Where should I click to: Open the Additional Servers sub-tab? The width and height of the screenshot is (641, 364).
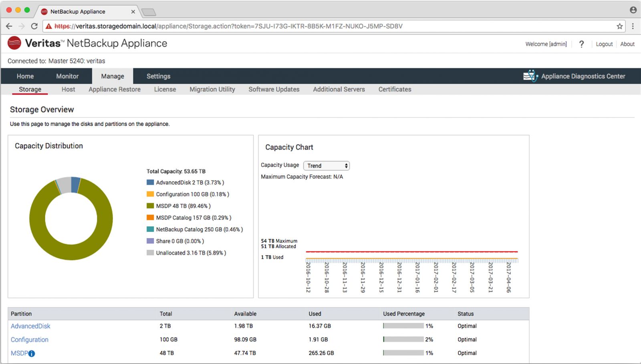tap(339, 89)
